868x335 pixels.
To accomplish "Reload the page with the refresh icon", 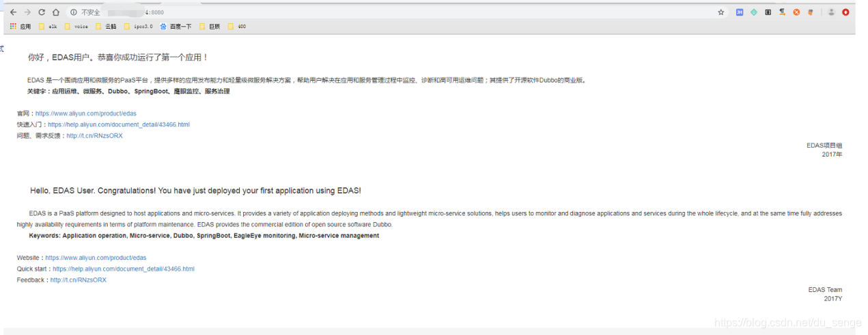I will click(x=42, y=12).
